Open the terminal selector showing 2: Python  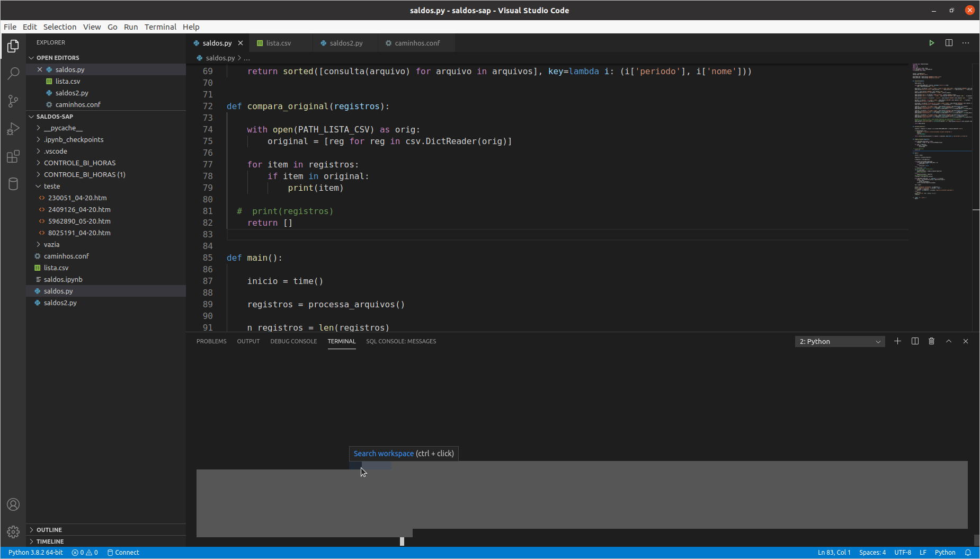(x=839, y=341)
